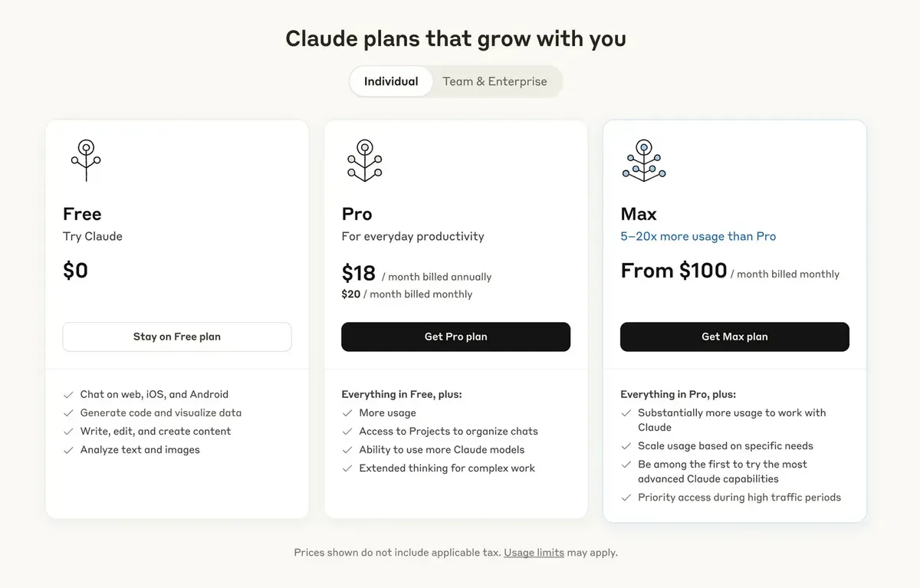
Task: Click the Get Max plan button
Action: [734, 337]
